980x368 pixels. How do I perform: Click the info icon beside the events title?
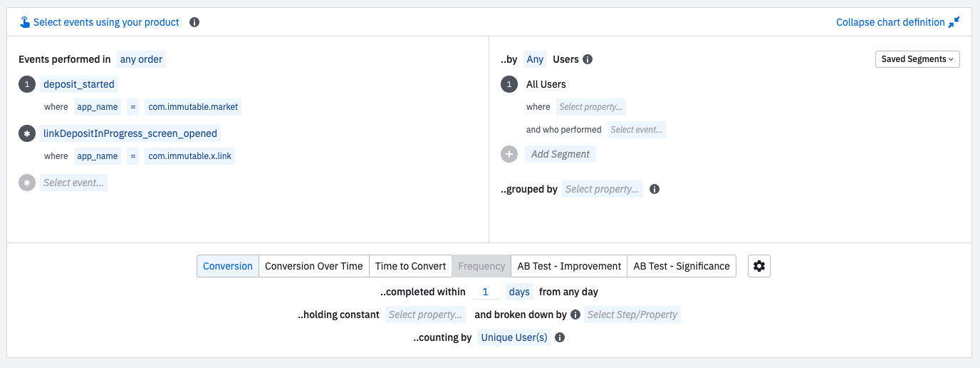point(194,22)
